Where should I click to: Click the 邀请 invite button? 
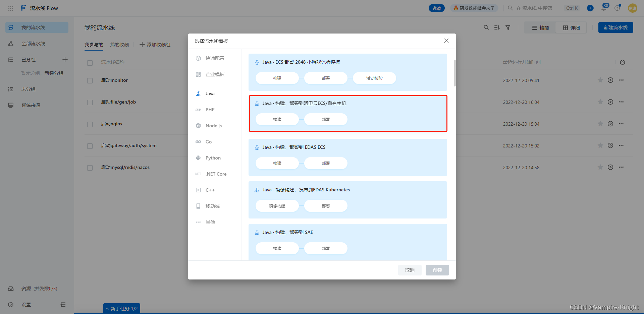click(x=437, y=8)
